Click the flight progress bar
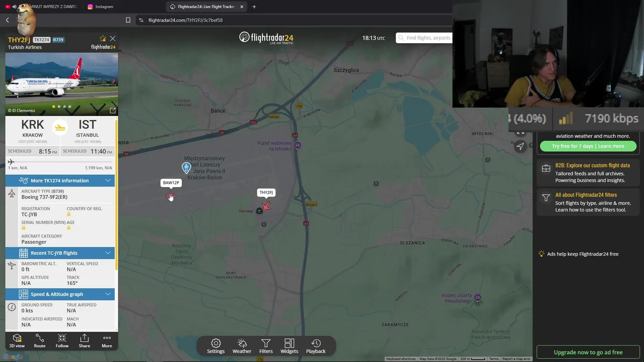The image size is (644, 362). [60, 162]
